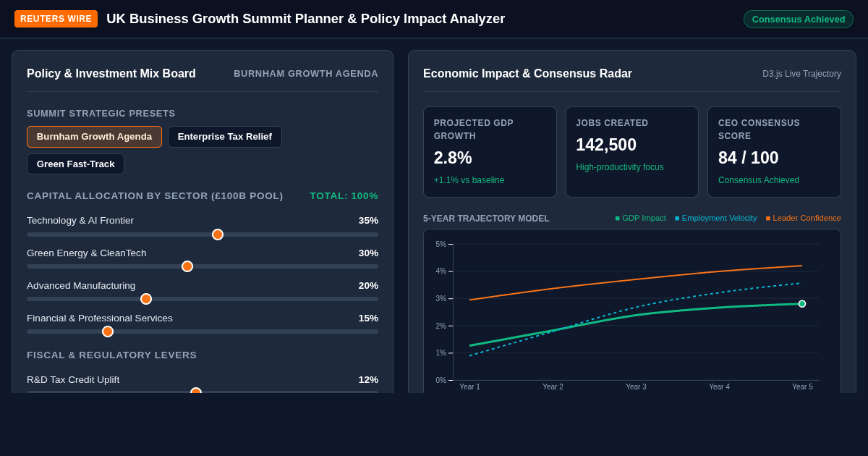Click the 15% Financial Services value

click(368, 318)
